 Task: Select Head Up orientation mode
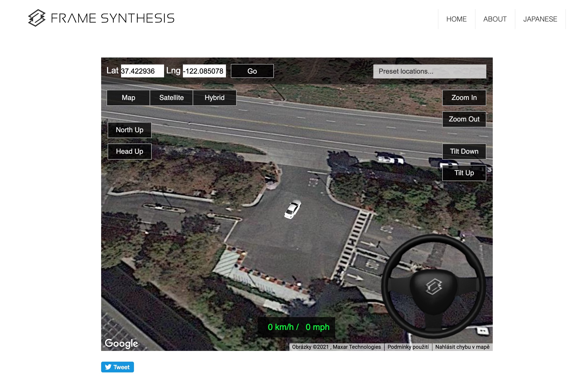click(x=129, y=152)
